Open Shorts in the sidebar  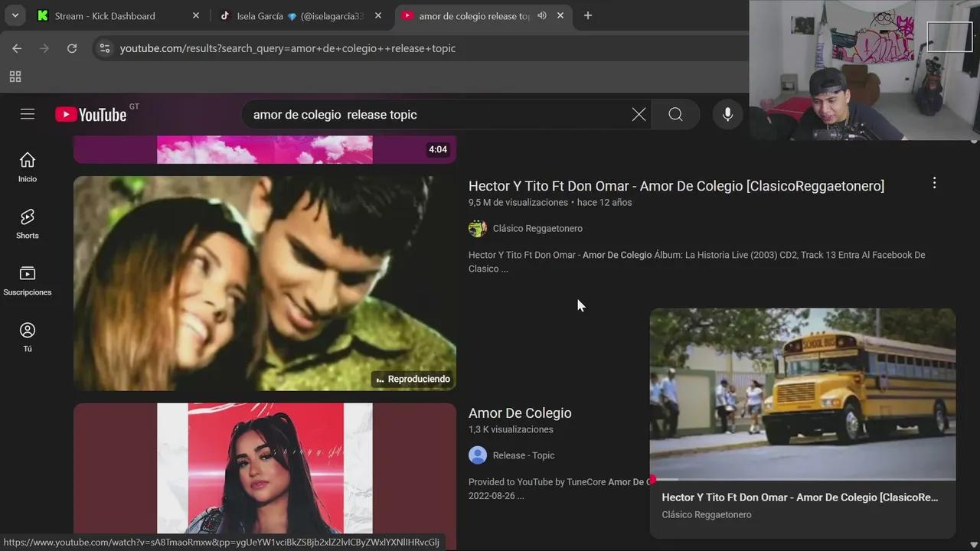[28, 223]
